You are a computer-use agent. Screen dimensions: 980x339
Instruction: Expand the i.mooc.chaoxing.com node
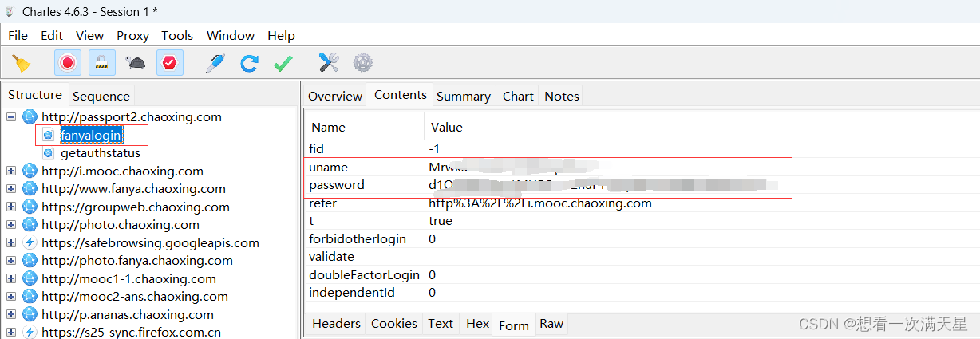pos(11,171)
